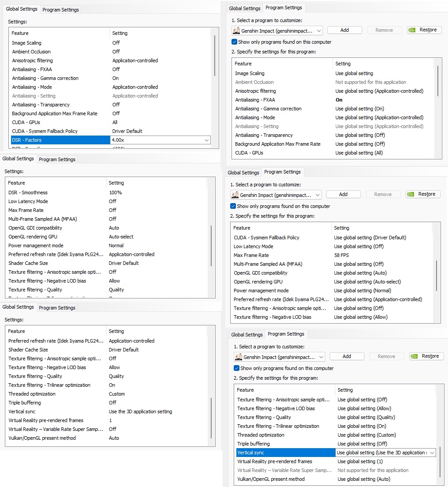Click NVIDIA logo on Restore button above highlighted Vertical sync list
Viewport: 448px width, 487px height.
click(414, 356)
